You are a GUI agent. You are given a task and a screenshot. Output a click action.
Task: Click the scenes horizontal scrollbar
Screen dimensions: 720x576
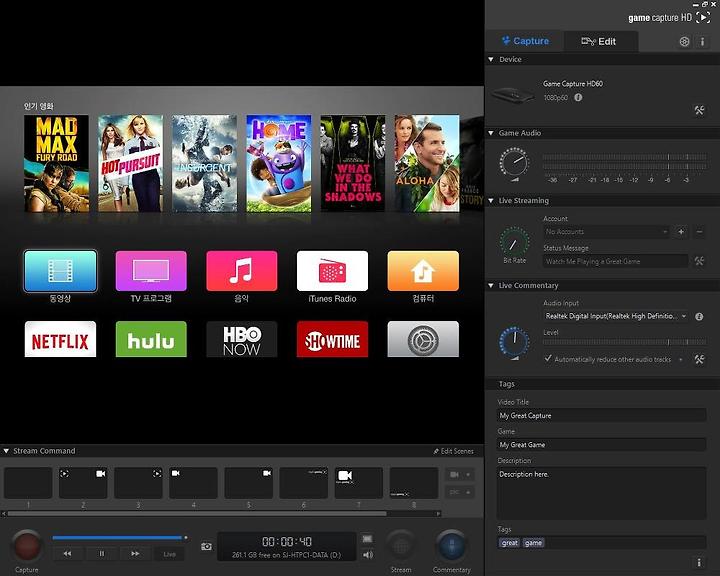point(197,514)
